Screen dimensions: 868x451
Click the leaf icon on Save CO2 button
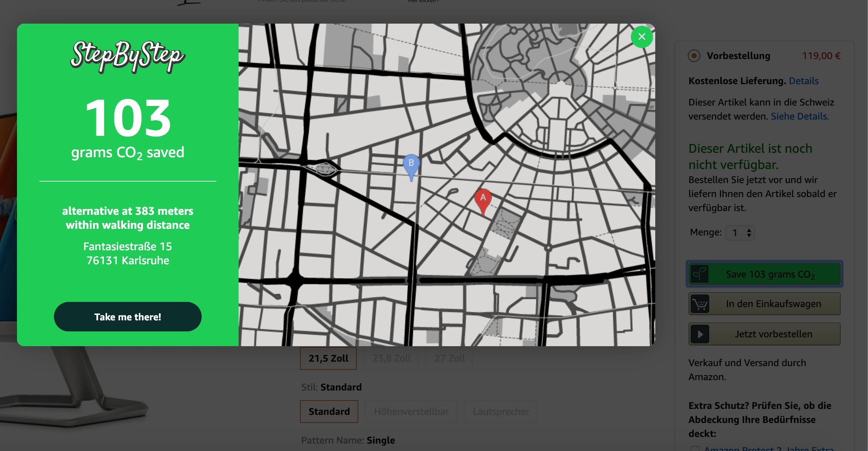click(x=700, y=274)
